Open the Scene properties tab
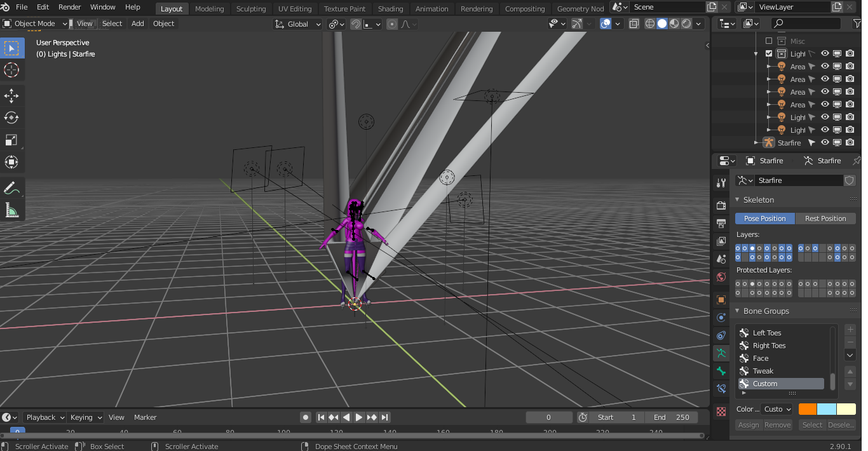Screen dimensions: 868x451 pyautogui.click(x=721, y=259)
